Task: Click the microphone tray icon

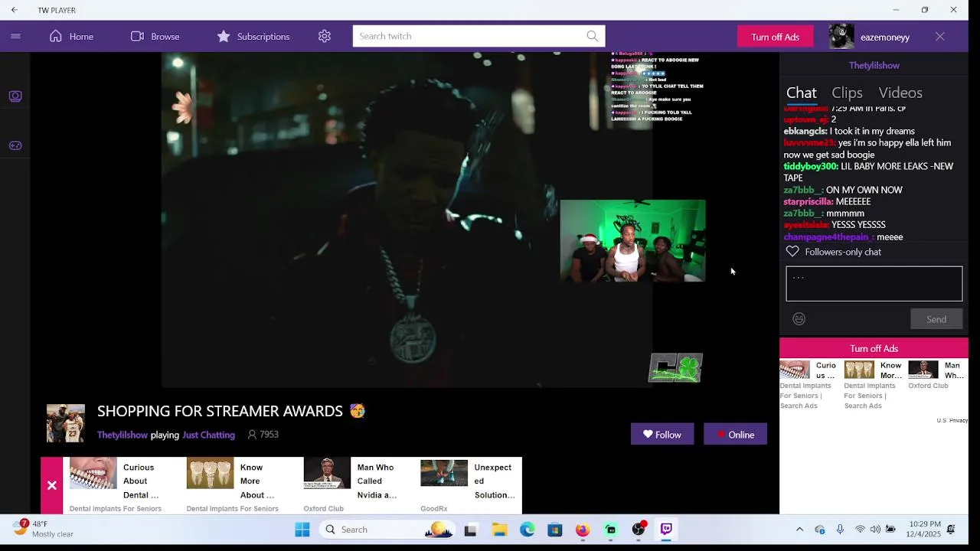Action: [840, 530]
